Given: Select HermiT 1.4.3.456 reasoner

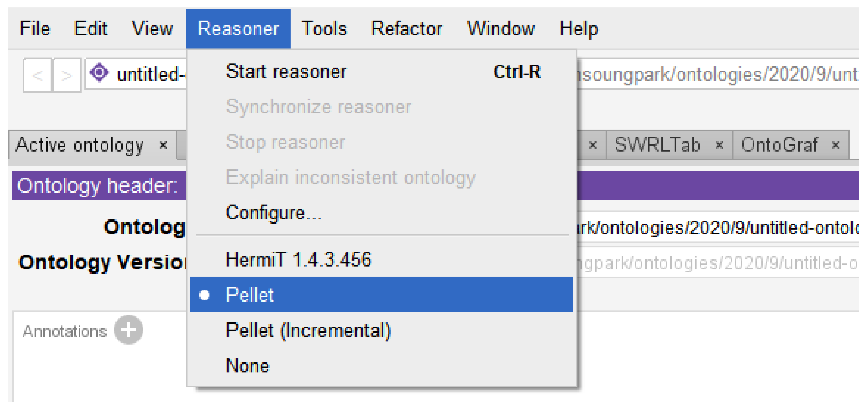Looking at the screenshot, I should point(298,260).
